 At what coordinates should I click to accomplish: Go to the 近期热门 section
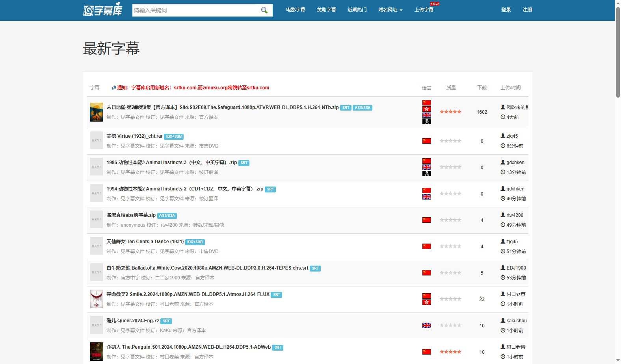(x=357, y=10)
